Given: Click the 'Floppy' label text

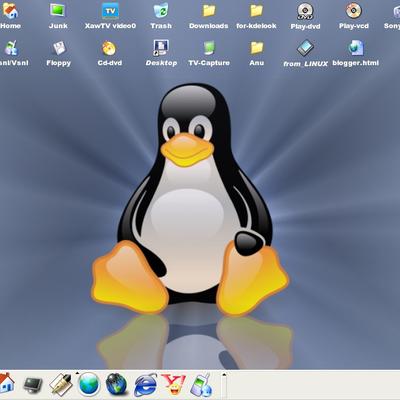Looking at the screenshot, I should click(59, 63).
